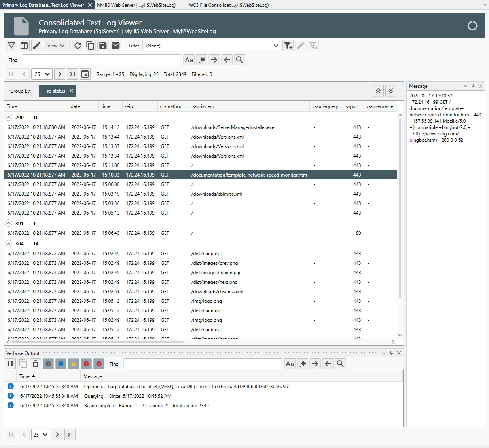Collapse the 304 status group
Image resolution: width=489 pixels, height=448 pixels.
coord(9,244)
